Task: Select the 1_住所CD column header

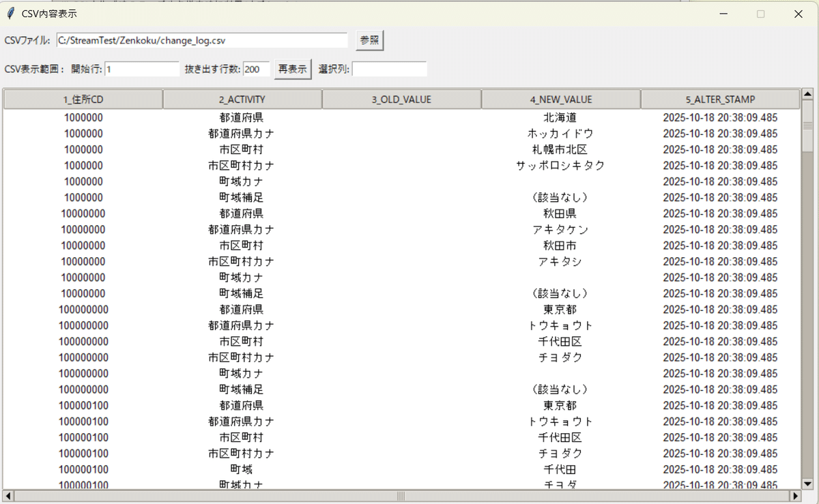Action: pos(83,99)
